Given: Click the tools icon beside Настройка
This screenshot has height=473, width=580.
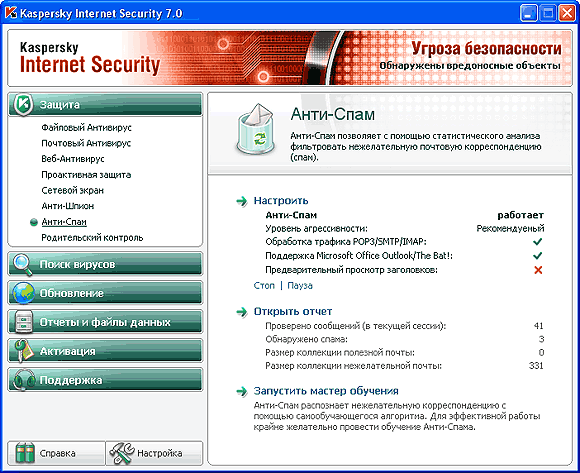Looking at the screenshot, I should pos(122,453).
